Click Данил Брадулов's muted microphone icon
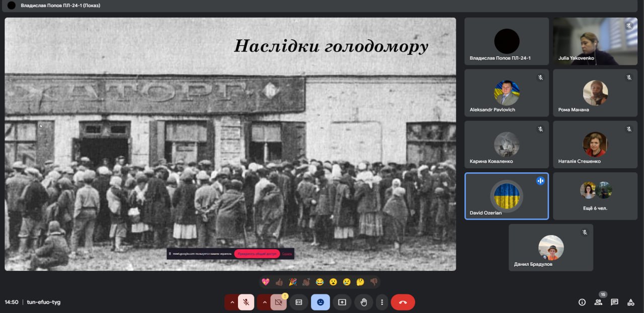Viewport: 644px width, 313px height. pos(585,232)
